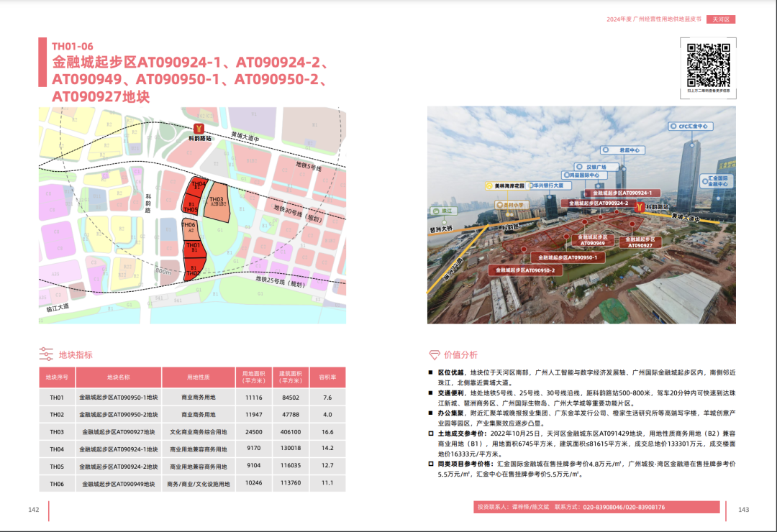Click the 地块指标 slider icon
Image resolution: width=777 pixels, height=532 pixels.
46,354
